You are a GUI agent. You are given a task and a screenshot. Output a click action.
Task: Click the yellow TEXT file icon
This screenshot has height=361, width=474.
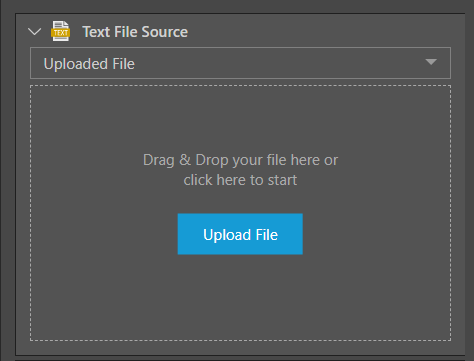click(60, 31)
